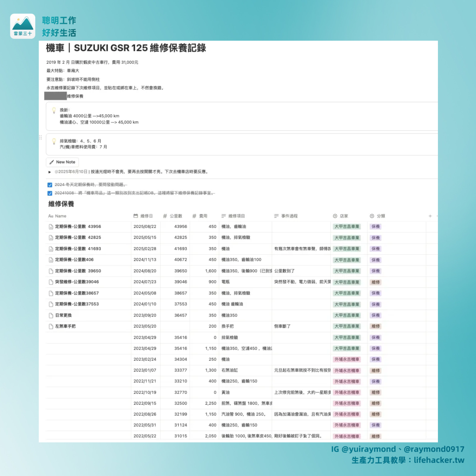
Task: Click the drag handle beside the 排氣檢驗 callout
Action: 40,138
